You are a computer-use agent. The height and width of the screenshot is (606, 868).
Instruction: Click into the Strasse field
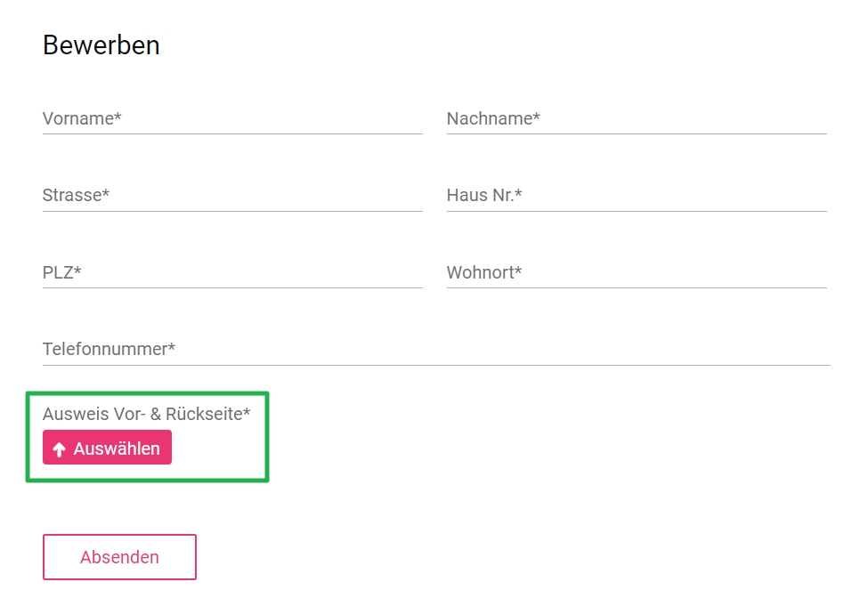[232, 196]
